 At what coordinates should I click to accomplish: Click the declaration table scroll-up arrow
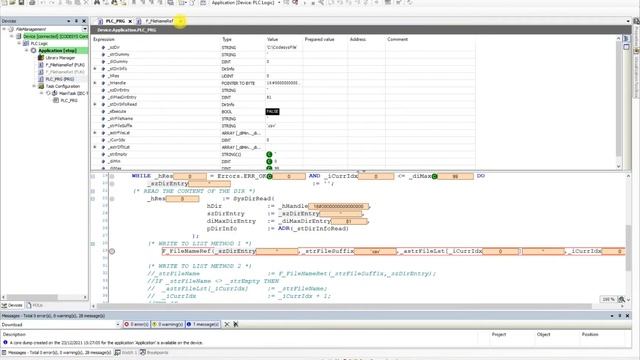(x=618, y=38)
